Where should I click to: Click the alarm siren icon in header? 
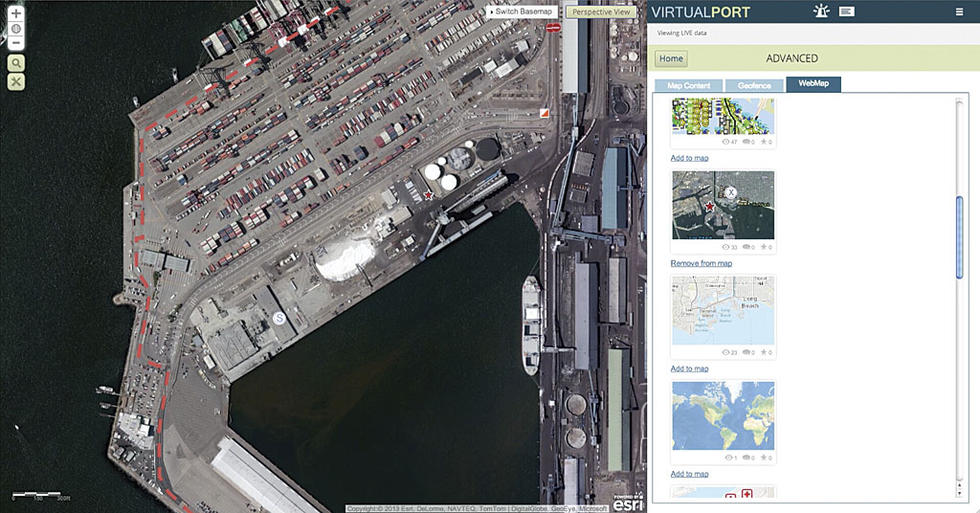pyautogui.click(x=820, y=11)
